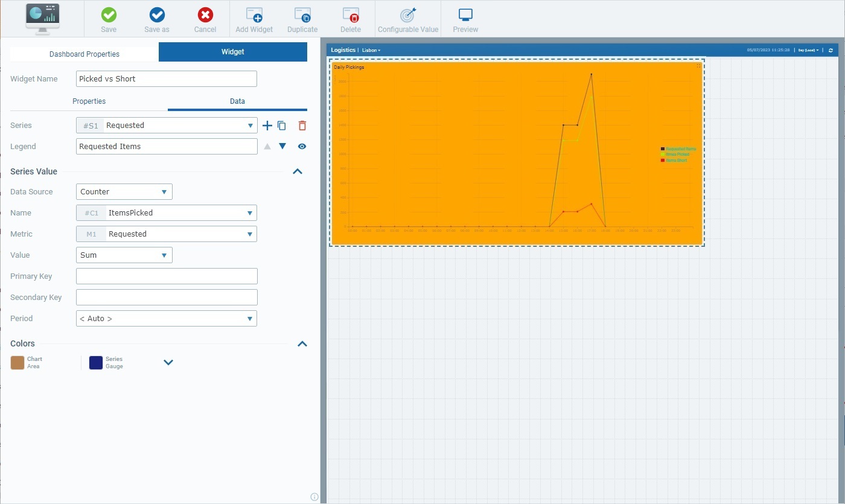Move series down with the down arrow
Viewport: 845px width, 504px height.
point(282,146)
